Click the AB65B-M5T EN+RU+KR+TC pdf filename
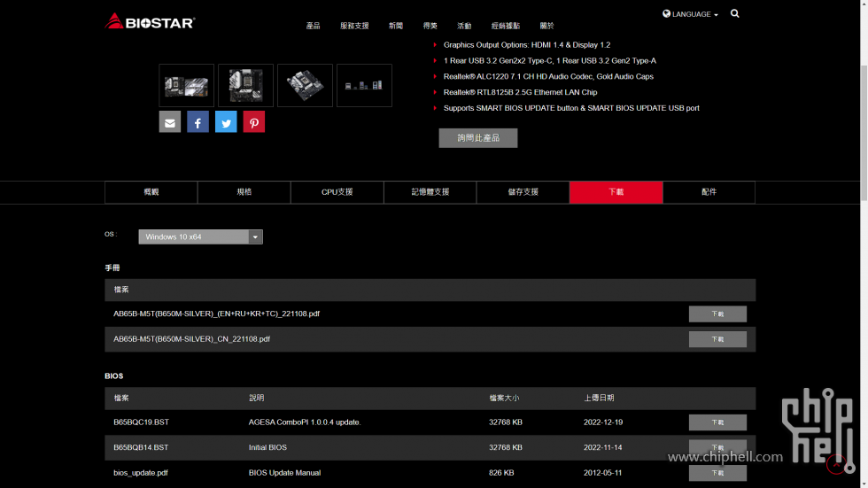 pos(216,314)
